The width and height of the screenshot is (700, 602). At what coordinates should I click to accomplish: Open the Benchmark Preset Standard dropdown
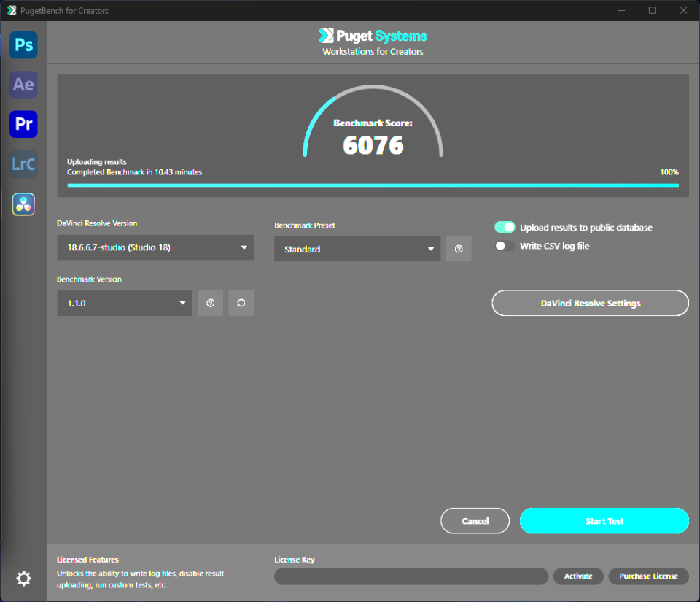tap(357, 249)
